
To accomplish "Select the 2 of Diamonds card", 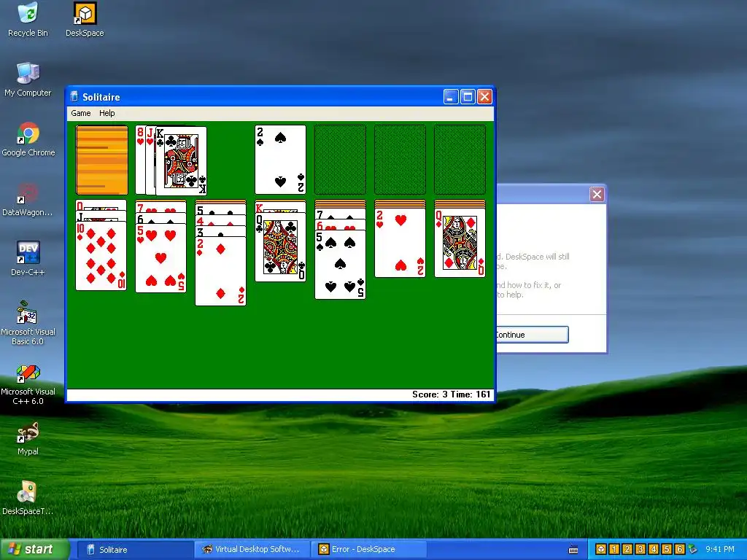I will 220,271.
